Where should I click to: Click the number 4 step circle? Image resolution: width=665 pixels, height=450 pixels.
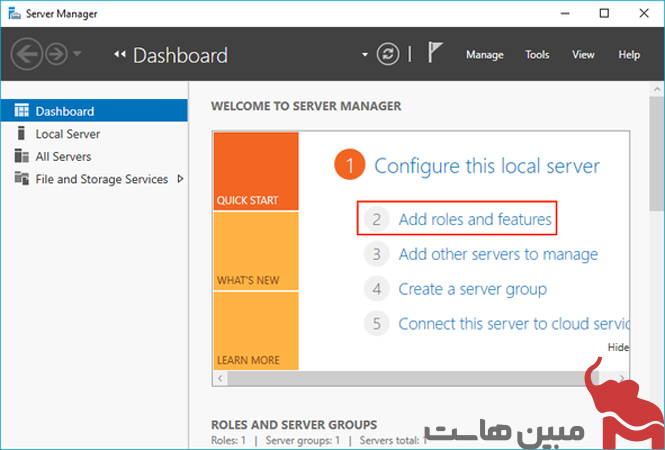pos(377,289)
